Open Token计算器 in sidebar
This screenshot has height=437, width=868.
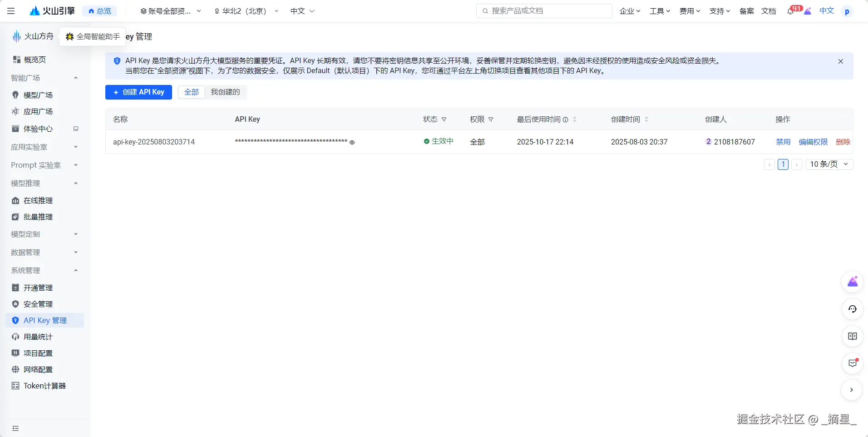click(x=44, y=386)
